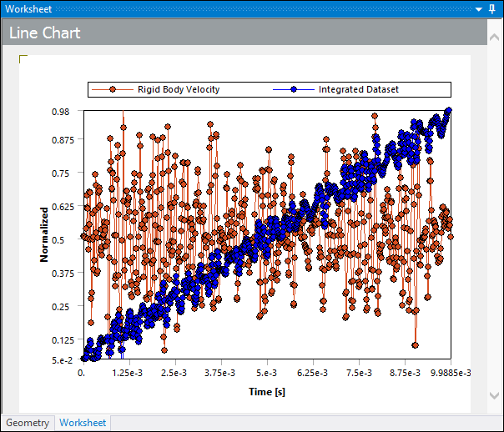The image size is (504, 432).
Task: Click the Worksheet title bar text
Action: pos(28,9)
